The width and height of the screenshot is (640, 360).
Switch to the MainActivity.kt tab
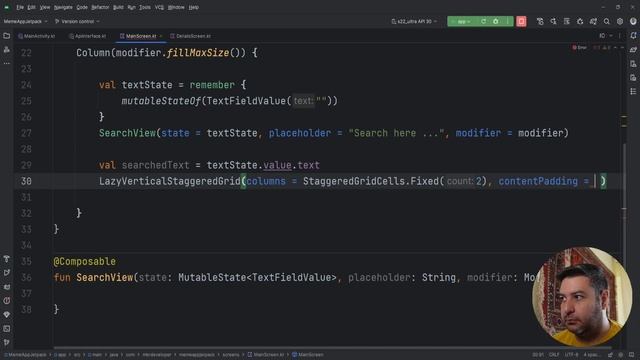(37, 36)
